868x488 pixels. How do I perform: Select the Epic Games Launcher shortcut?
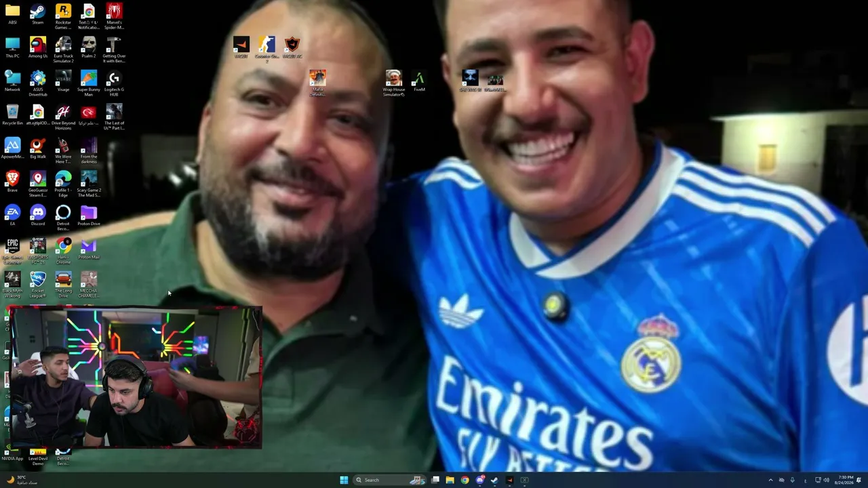(x=12, y=250)
